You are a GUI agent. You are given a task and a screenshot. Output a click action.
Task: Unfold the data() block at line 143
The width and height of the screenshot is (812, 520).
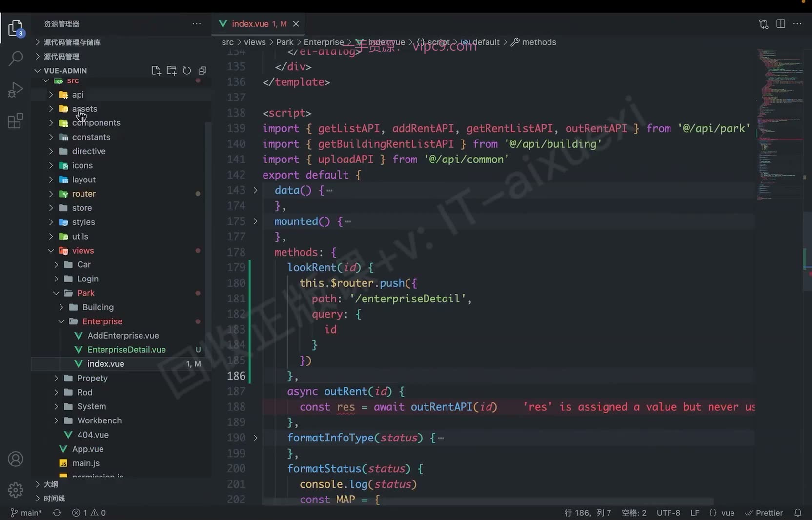[255, 190]
